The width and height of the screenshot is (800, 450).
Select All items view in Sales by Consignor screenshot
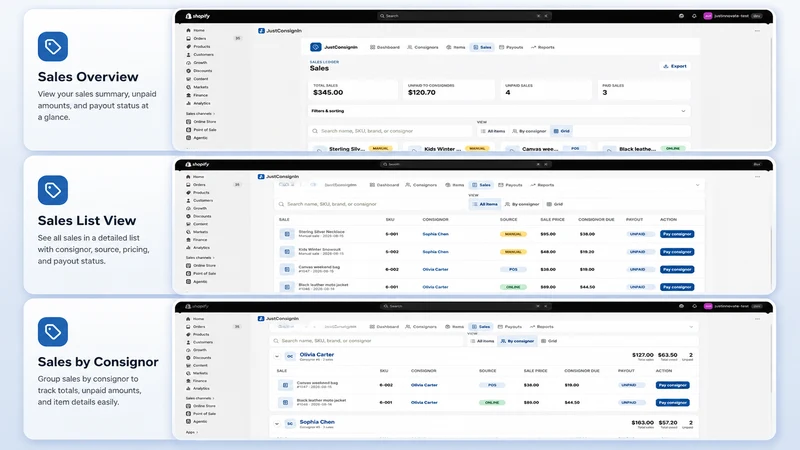[x=482, y=341]
